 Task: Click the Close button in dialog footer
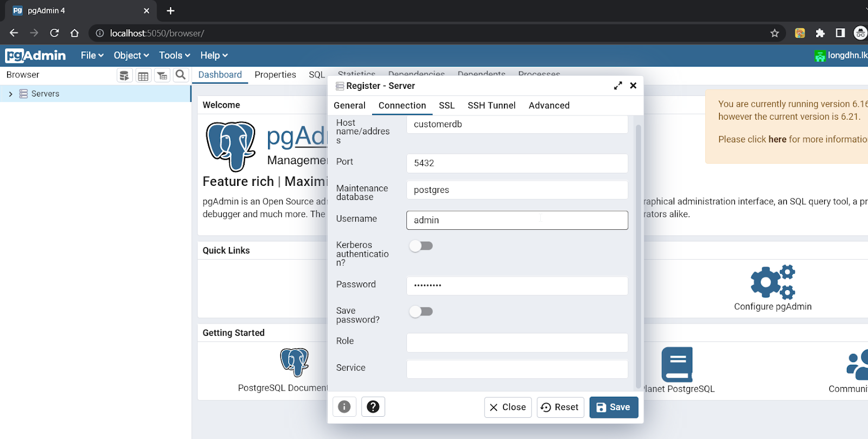(x=508, y=407)
